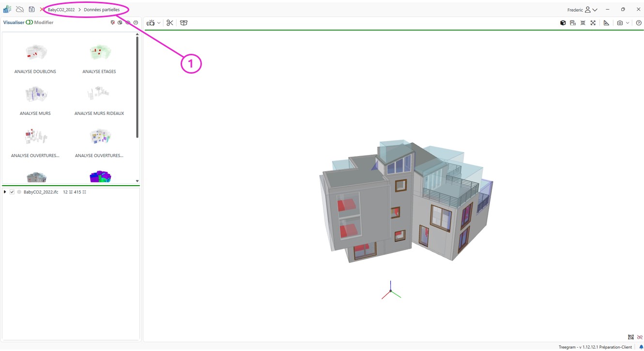The width and height of the screenshot is (644, 351).
Task: Click BabyCO2_2022 in the breadcrumb
Action: [x=61, y=10]
